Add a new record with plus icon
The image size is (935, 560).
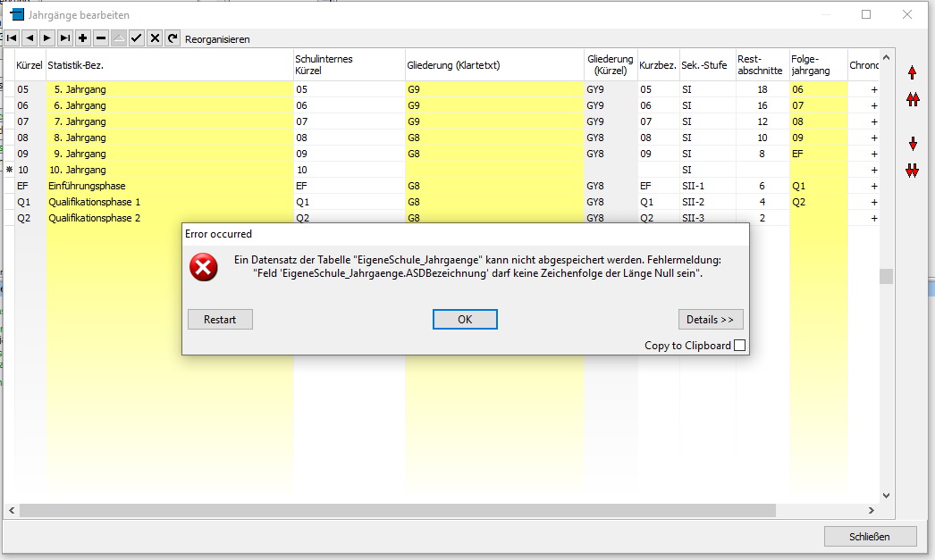83,38
